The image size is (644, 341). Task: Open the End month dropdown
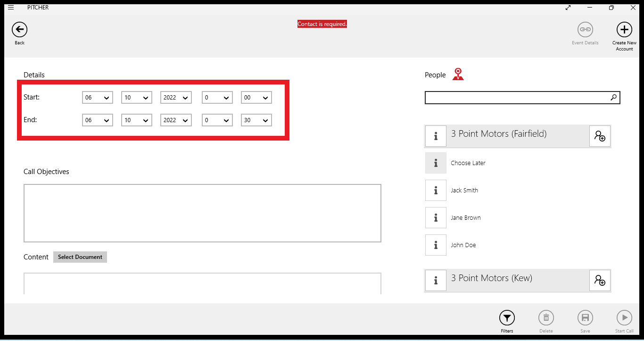coord(137,120)
